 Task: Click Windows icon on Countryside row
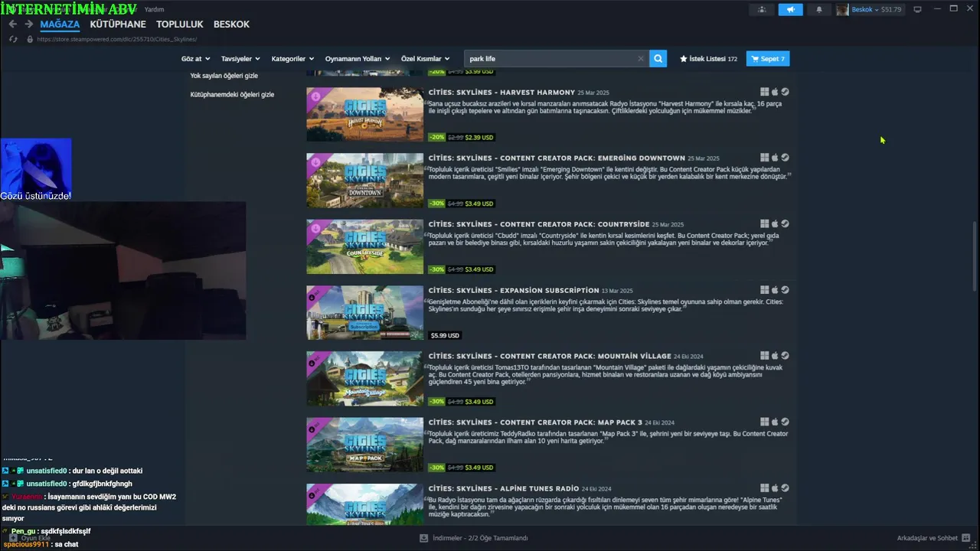coord(764,223)
